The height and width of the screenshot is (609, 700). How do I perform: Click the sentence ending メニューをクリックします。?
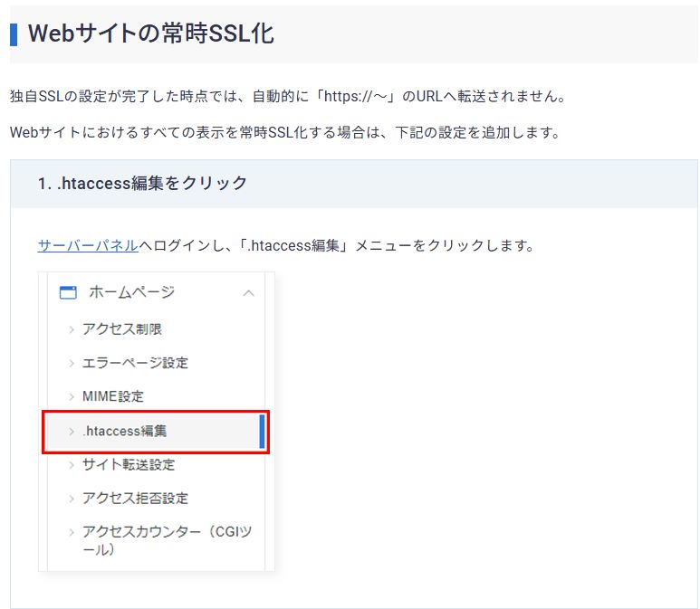click(x=286, y=245)
